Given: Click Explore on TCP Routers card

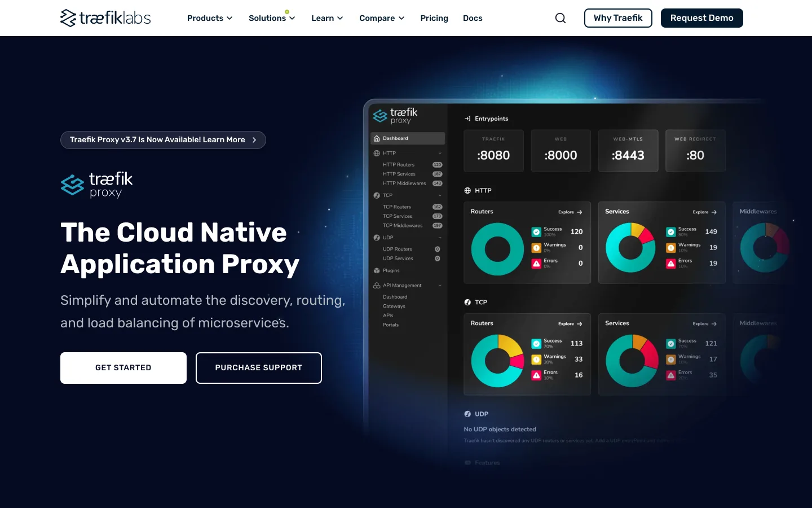Looking at the screenshot, I should (x=570, y=324).
